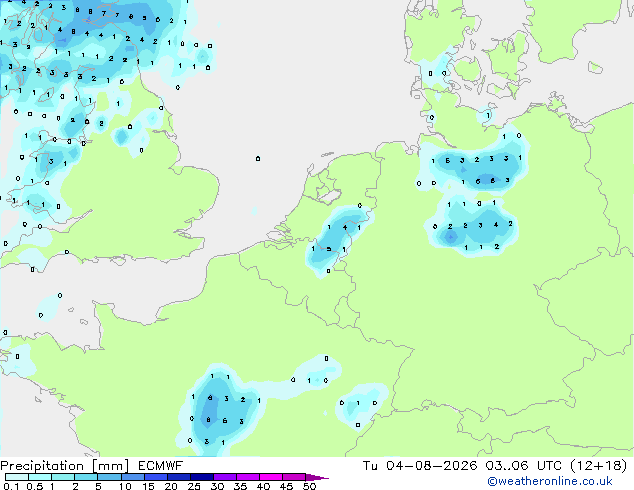
Task: Select the 5–10 mm light blue legend swatch
Action: pyautogui.click(x=109, y=477)
